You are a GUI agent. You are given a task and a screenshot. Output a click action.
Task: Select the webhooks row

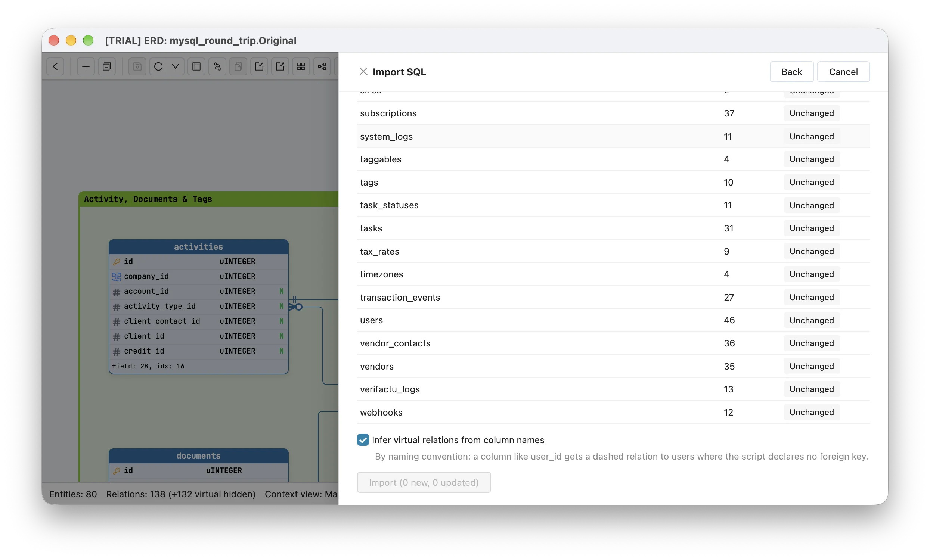(x=613, y=412)
